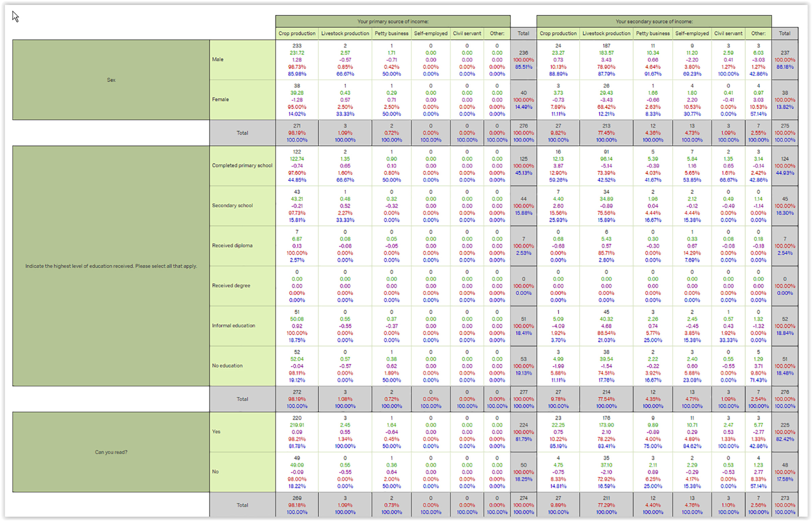
Task: Click the 'Your secondary source of income:' header
Action: pyautogui.click(x=654, y=21)
